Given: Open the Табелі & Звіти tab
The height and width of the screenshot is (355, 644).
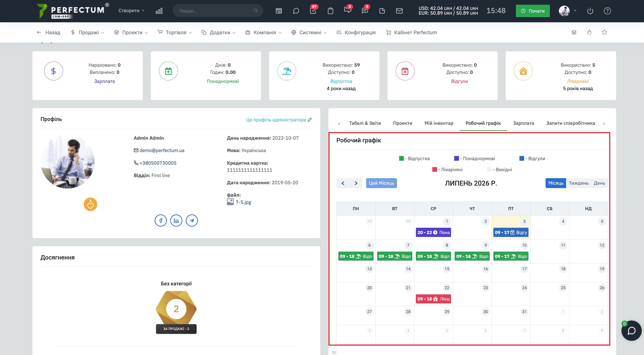Looking at the screenshot, I should tap(365, 123).
